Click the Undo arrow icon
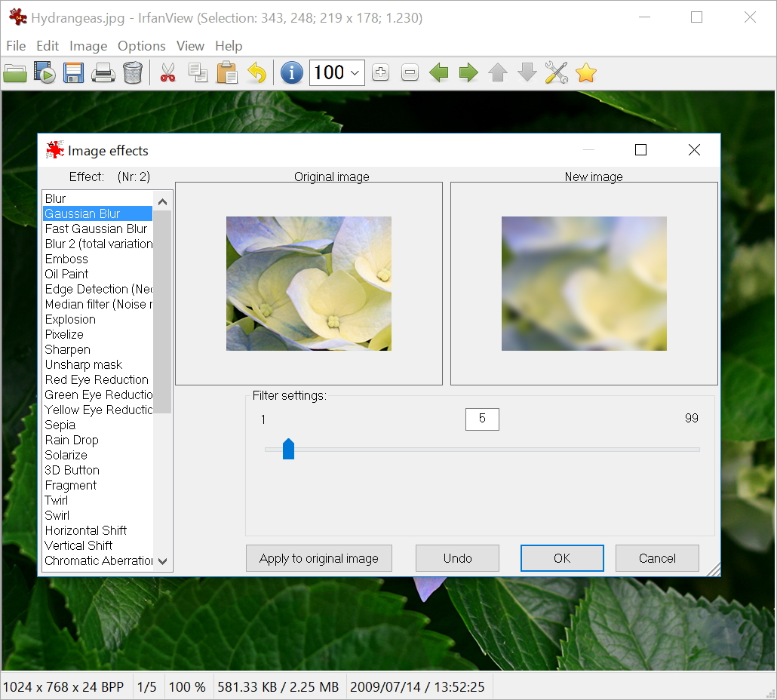 (x=256, y=72)
